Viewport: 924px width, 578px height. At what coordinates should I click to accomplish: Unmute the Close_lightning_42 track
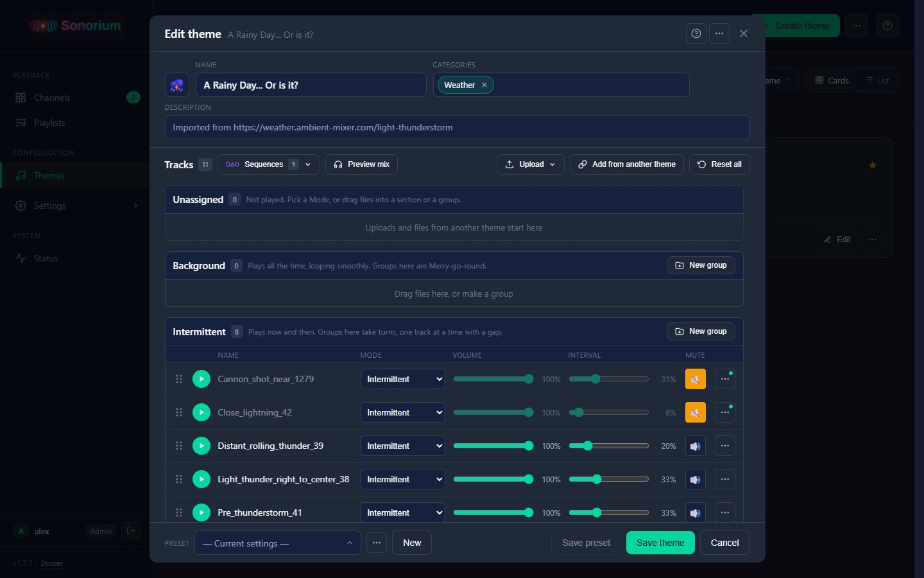pyautogui.click(x=696, y=412)
